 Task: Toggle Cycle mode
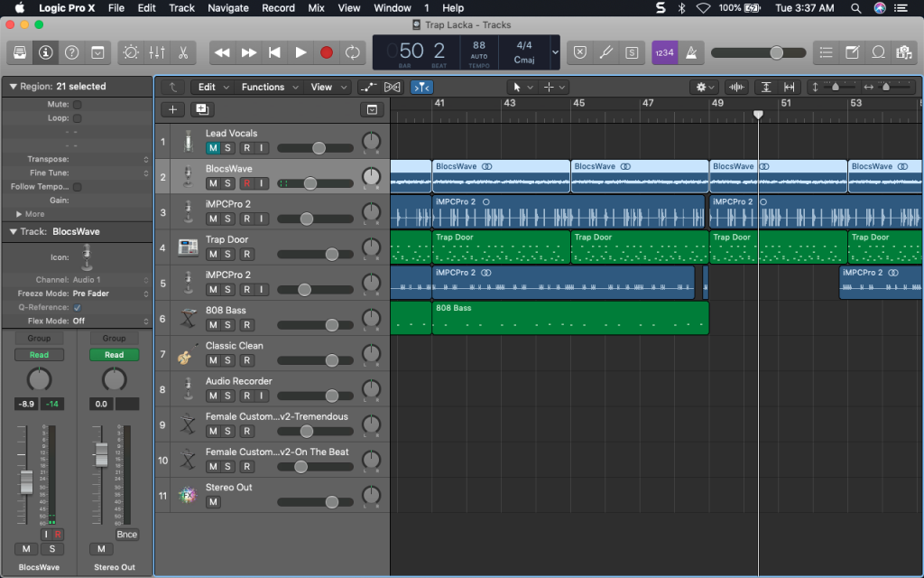[x=353, y=52]
